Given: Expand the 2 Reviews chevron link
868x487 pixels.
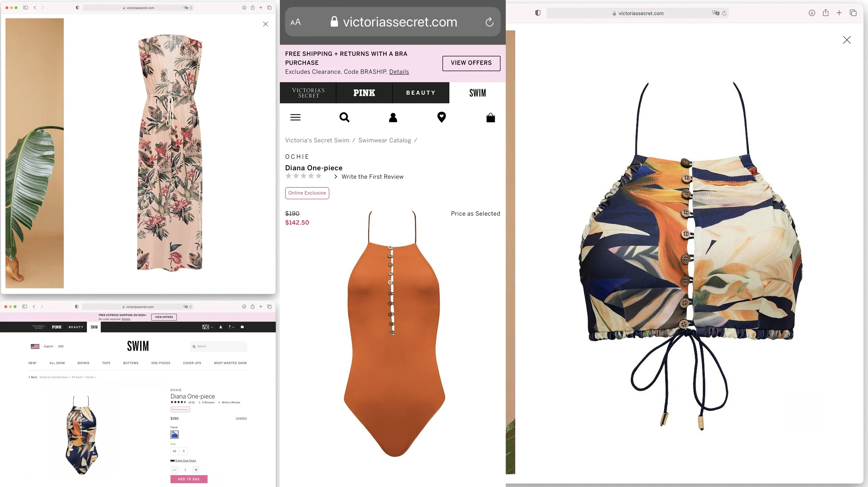Looking at the screenshot, I should coord(207,402).
